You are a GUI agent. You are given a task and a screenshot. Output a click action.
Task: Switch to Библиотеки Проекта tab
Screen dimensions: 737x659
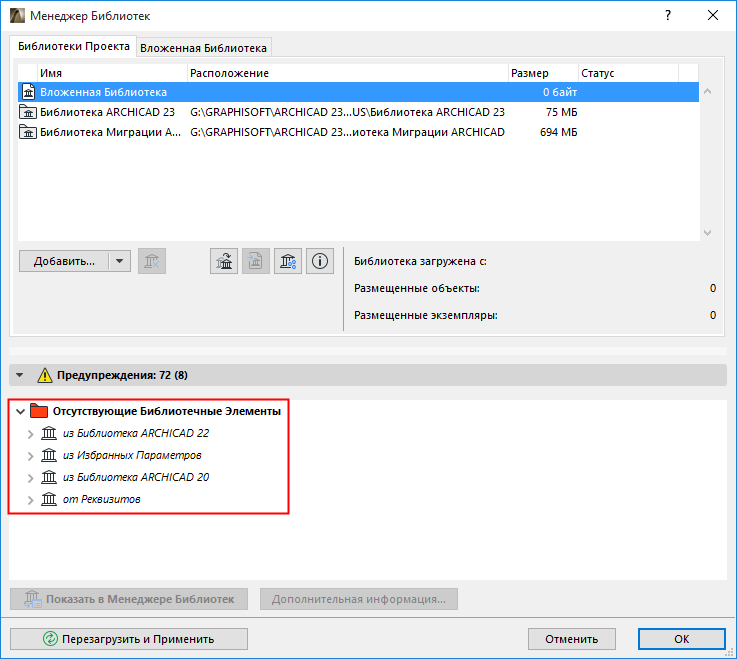pyautogui.click(x=73, y=46)
